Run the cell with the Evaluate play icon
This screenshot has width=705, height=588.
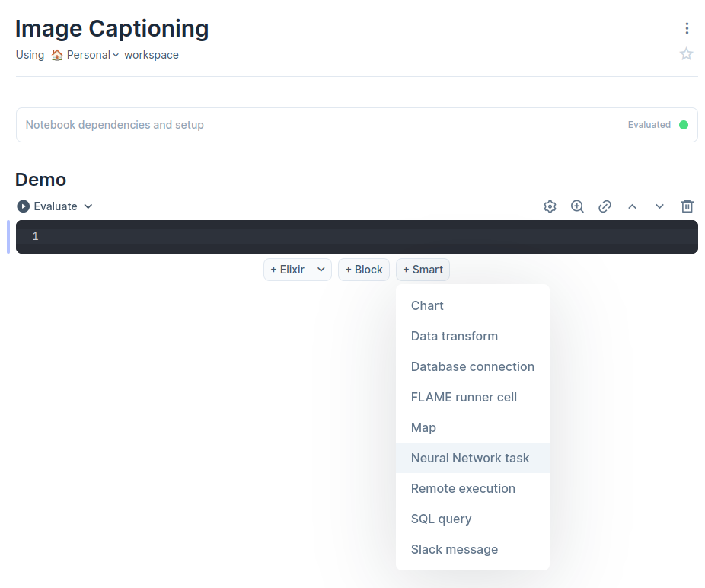(x=23, y=206)
